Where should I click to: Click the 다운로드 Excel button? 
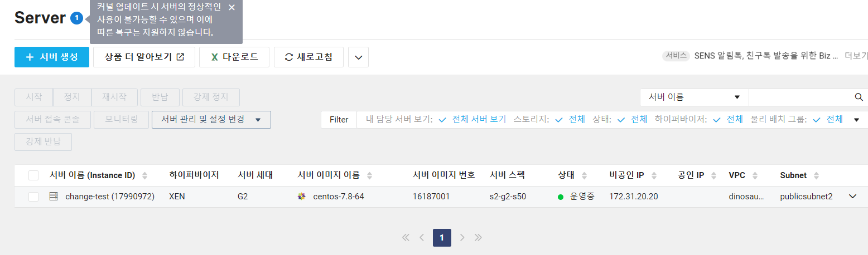(x=234, y=57)
